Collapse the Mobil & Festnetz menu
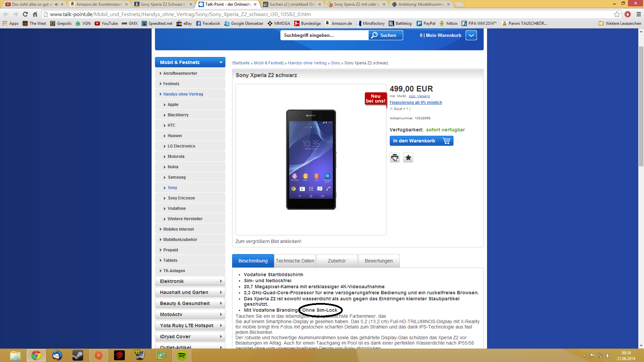 pyautogui.click(x=221, y=62)
